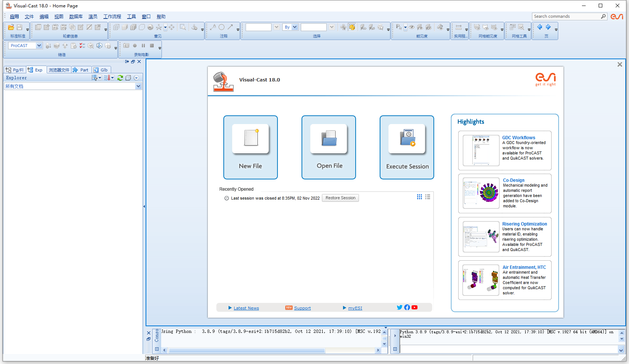Click the Twitter icon on the home page

click(x=399, y=307)
